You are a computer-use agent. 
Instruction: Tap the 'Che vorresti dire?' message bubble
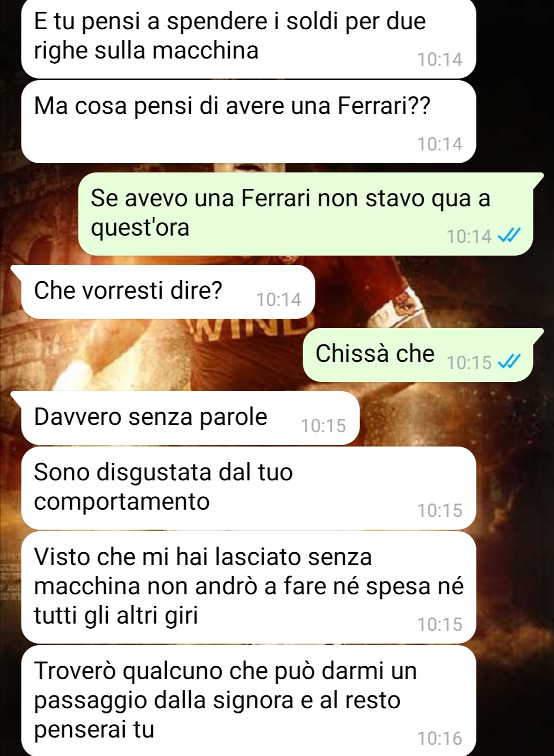(x=168, y=292)
